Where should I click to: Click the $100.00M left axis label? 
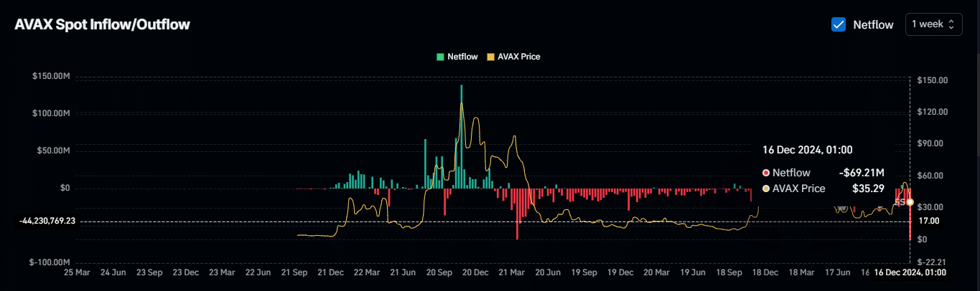click(x=51, y=113)
